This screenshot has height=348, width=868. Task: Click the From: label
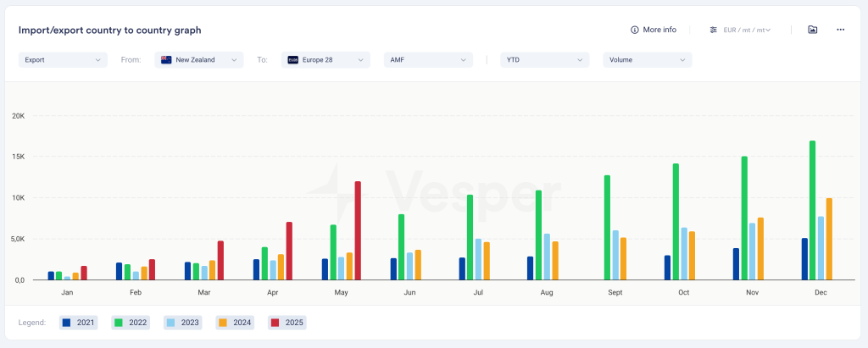pyautogui.click(x=131, y=60)
